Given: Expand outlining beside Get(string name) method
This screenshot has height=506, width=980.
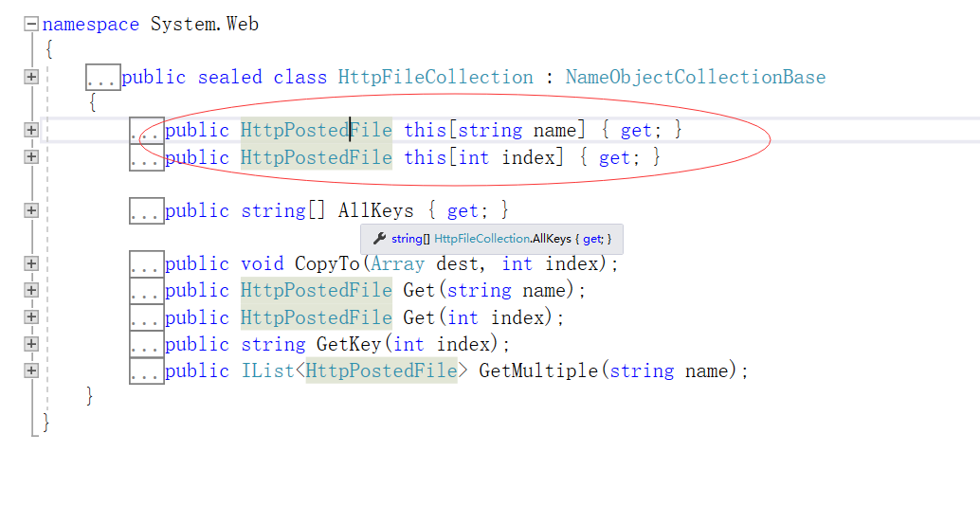Looking at the screenshot, I should (31, 291).
